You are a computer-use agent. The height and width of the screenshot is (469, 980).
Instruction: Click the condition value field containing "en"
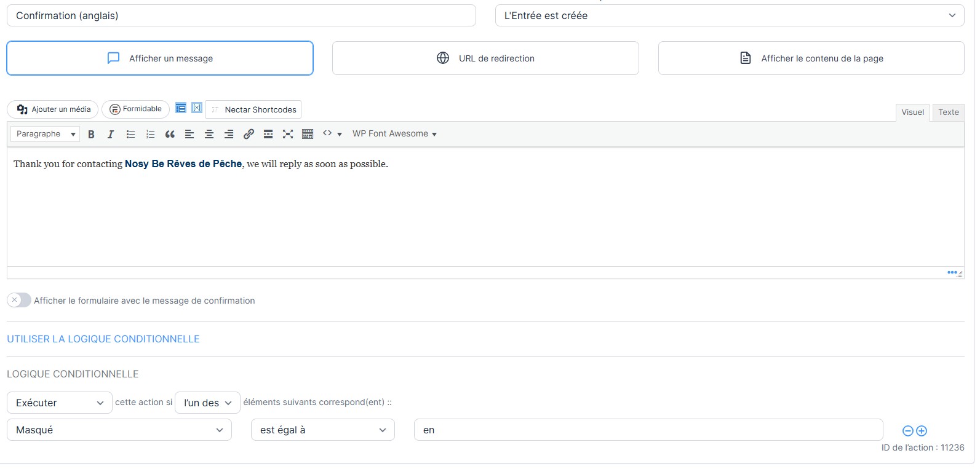click(648, 430)
